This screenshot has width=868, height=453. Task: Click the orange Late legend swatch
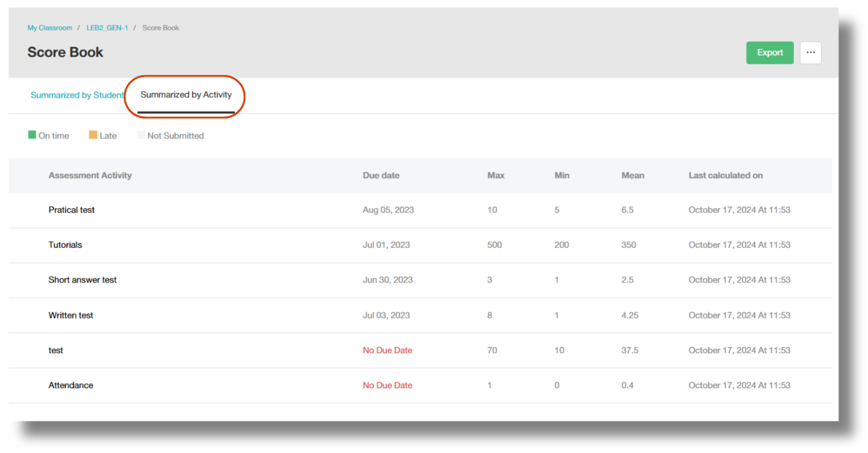click(x=92, y=134)
